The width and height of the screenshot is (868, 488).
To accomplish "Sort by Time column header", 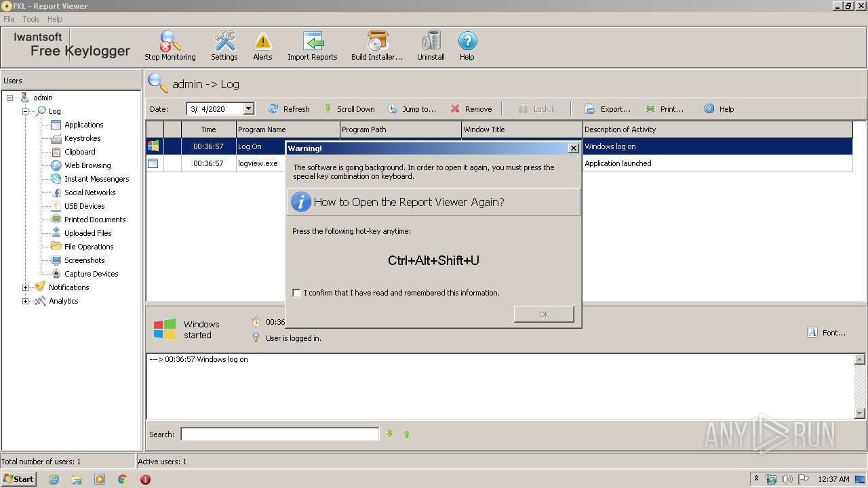I will [208, 129].
